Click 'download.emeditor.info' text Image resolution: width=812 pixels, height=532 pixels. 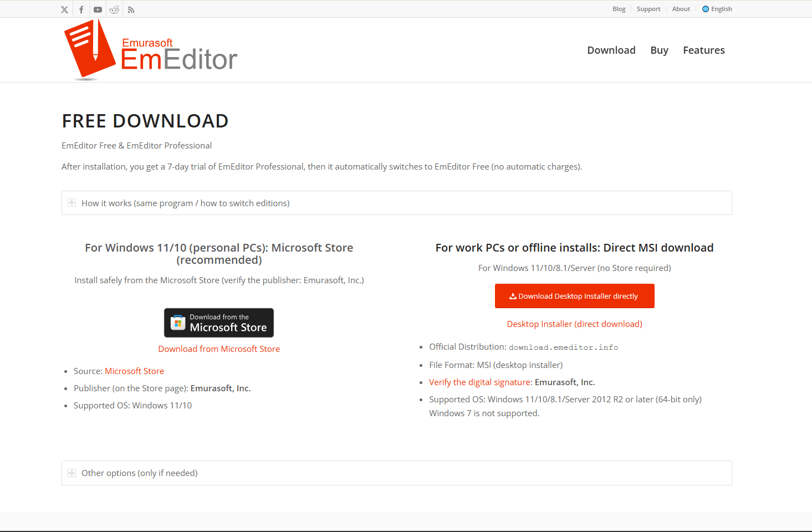coord(563,347)
